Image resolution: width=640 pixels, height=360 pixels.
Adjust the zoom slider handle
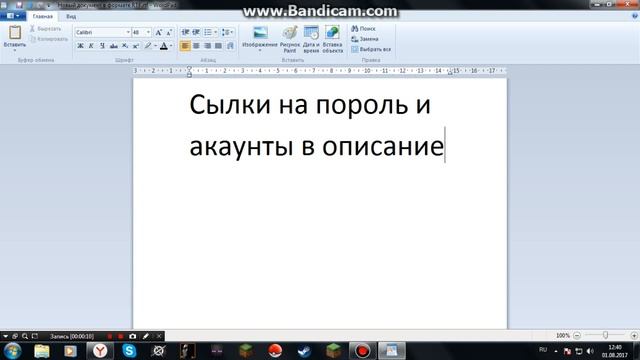pyautogui.click(x=606, y=335)
